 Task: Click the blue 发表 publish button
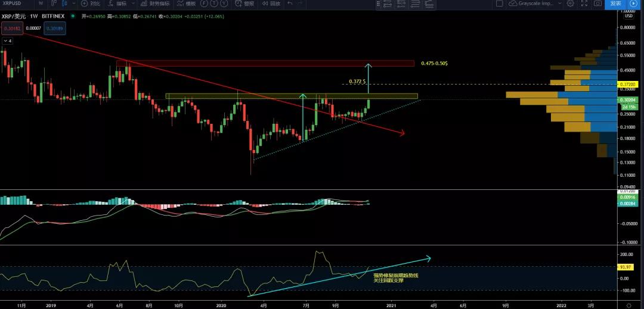pyautogui.click(x=615, y=4)
